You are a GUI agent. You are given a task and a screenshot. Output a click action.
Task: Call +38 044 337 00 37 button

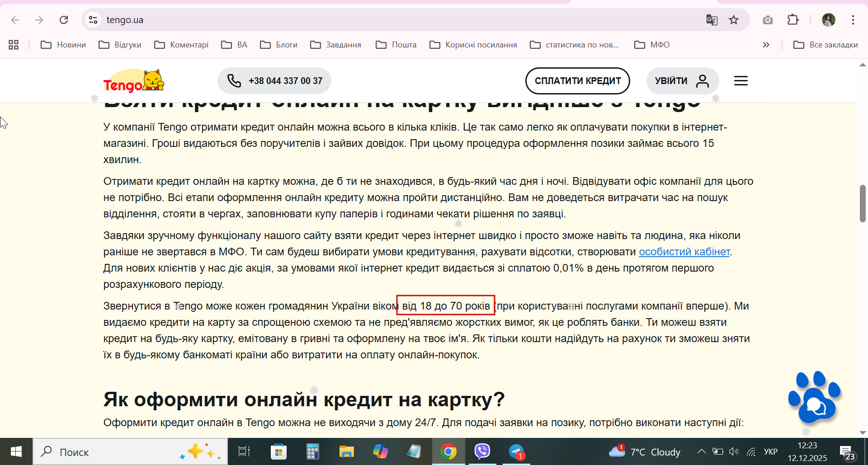pyautogui.click(x=274, y=81)
